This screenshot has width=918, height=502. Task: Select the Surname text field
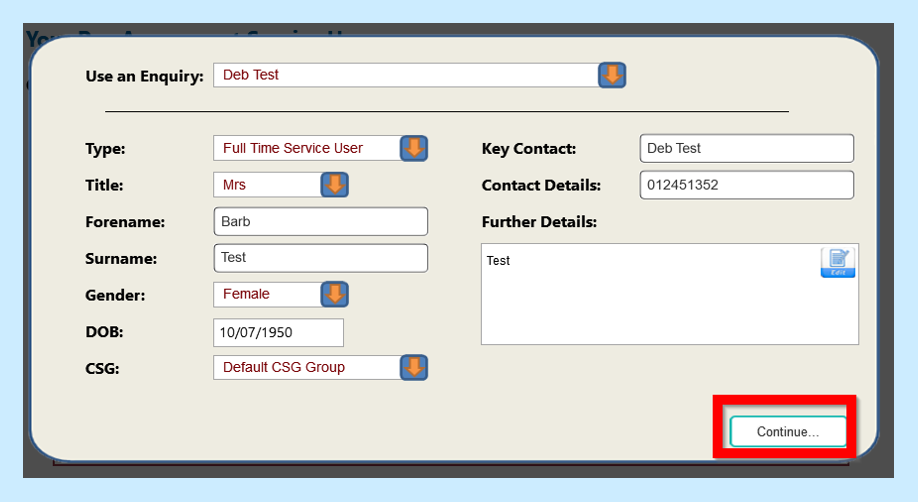point(320,258)
